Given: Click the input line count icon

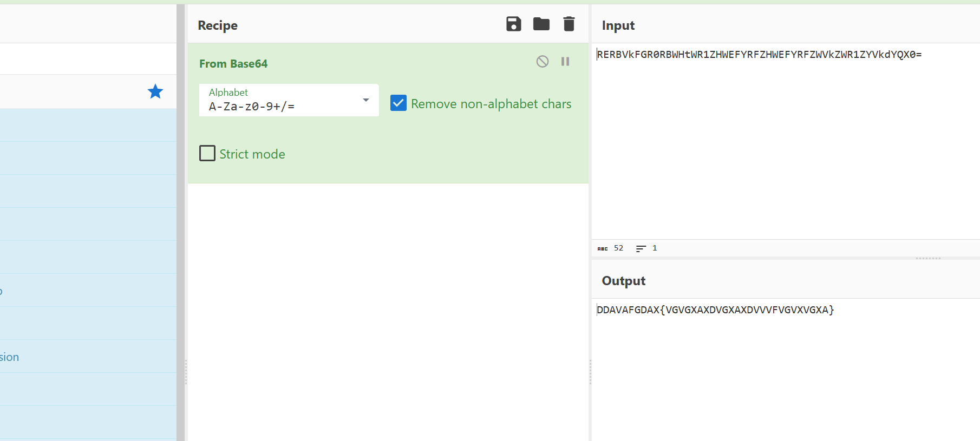Looking at the screenshot, I should [641, 248].
